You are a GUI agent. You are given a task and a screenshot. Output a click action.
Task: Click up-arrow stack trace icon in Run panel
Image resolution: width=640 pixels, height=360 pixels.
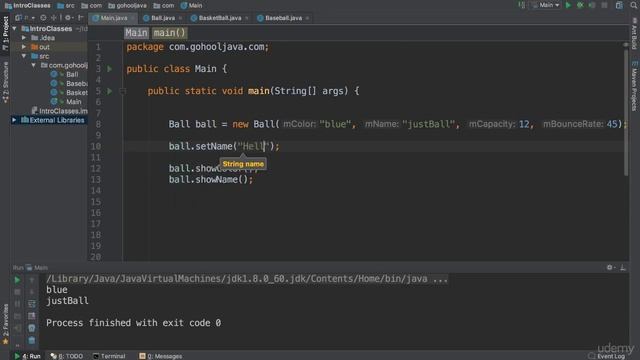(x=31, y=280)
